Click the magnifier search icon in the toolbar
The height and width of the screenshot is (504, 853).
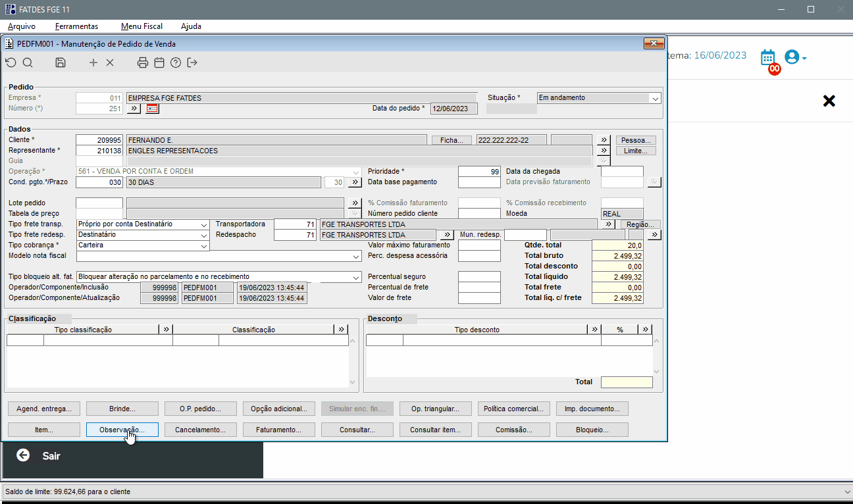(x=28, y=63)
